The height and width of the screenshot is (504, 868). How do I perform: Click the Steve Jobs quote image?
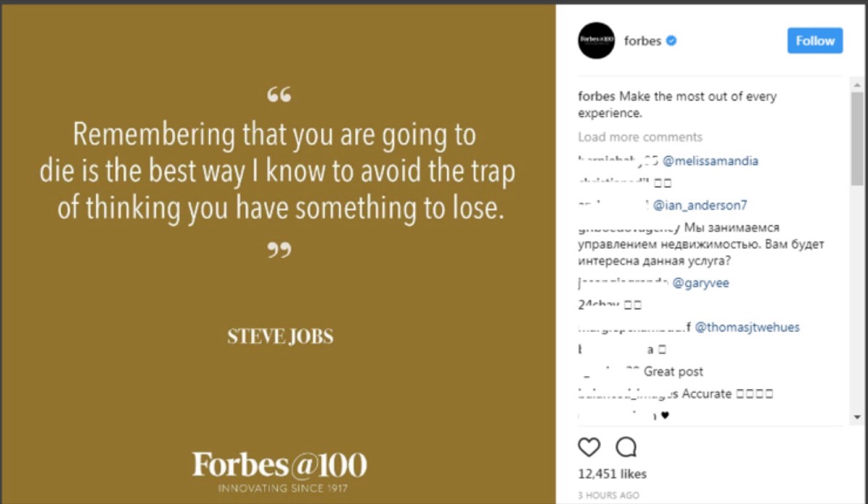[278, 253]
